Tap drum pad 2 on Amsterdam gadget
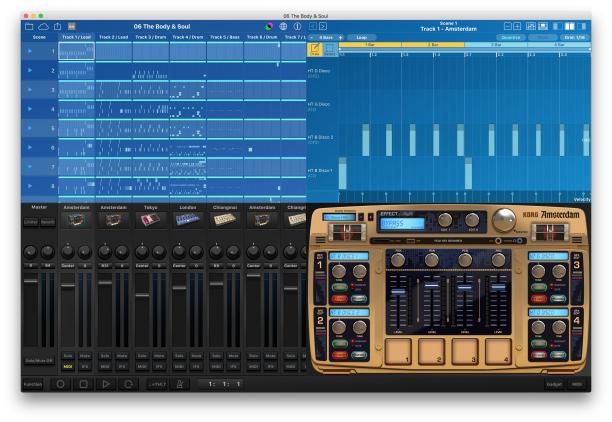The height and width of the screenshot is (422, 612). tap(432, 352)
